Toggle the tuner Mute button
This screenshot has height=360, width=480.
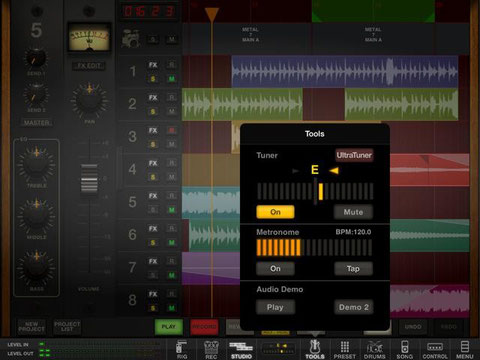(353, 212)
